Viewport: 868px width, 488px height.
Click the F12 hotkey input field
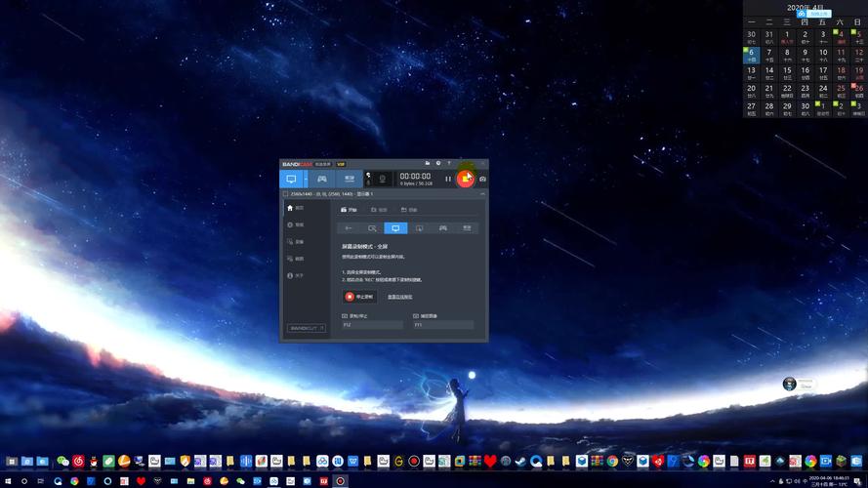(372, 325)
